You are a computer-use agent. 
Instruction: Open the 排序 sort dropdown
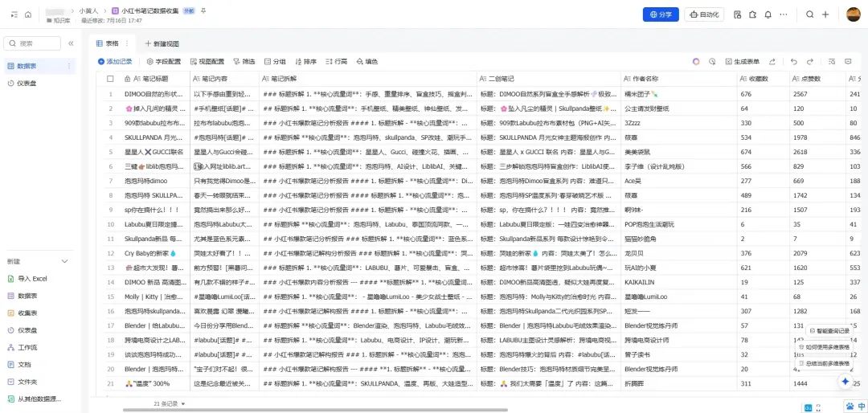point(305,61)
